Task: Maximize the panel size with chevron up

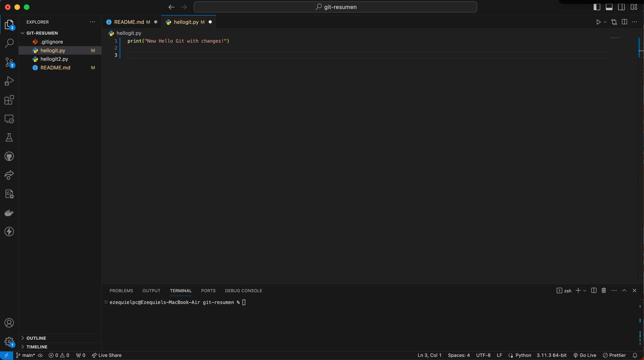Action: (624, 291)
